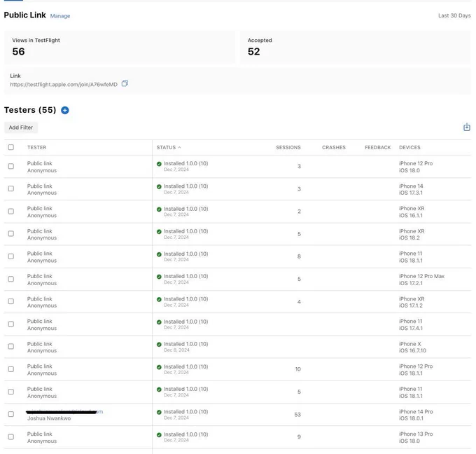Click session count 9 in iPhone 13 Pro row
The height and width of the screenshot is (454, 476).
[299, 437]
